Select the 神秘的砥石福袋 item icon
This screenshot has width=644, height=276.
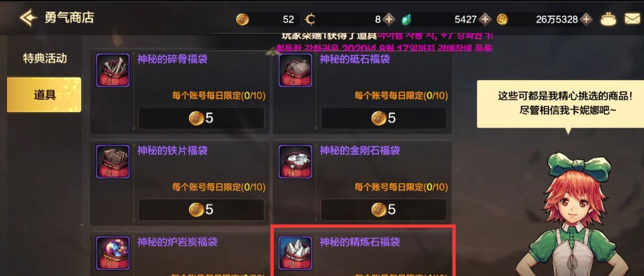295,70
